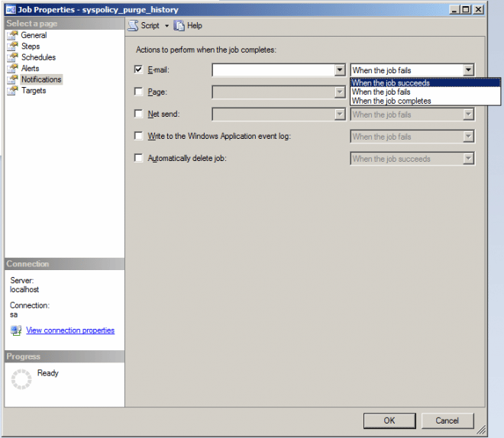Choose 'When the job succeeds' option

(391, 83)
